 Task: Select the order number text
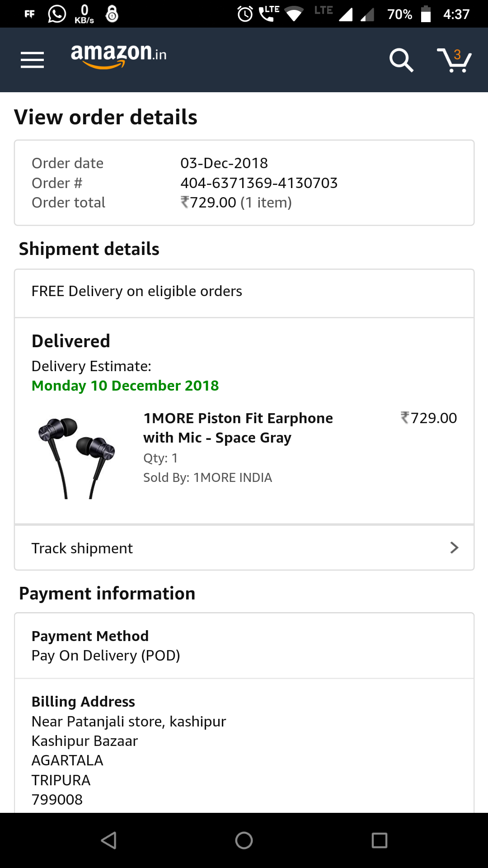(x=259, y=183)
